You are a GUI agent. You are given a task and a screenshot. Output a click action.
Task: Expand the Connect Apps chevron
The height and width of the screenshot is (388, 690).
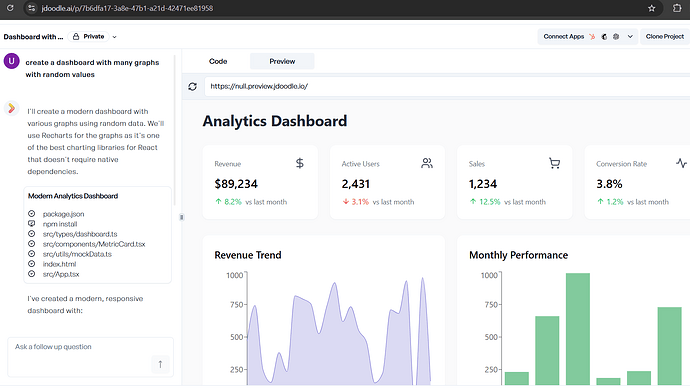click(630, 37)
